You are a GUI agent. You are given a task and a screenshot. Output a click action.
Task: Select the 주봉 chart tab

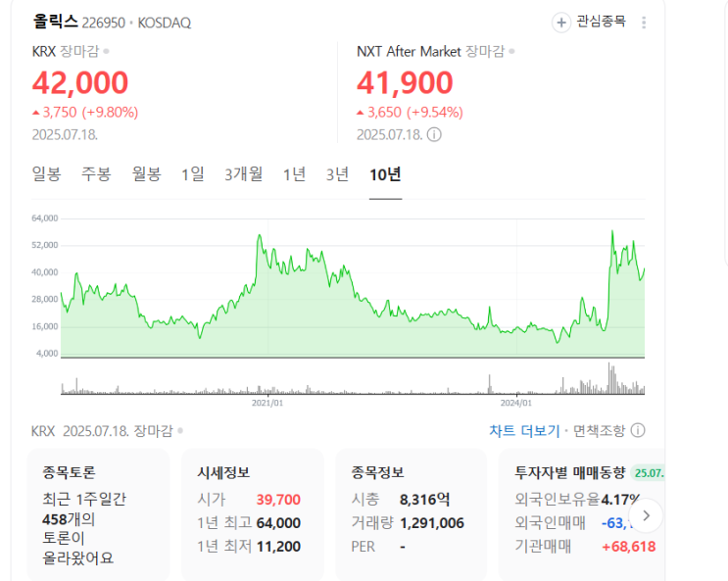[96, 174]
